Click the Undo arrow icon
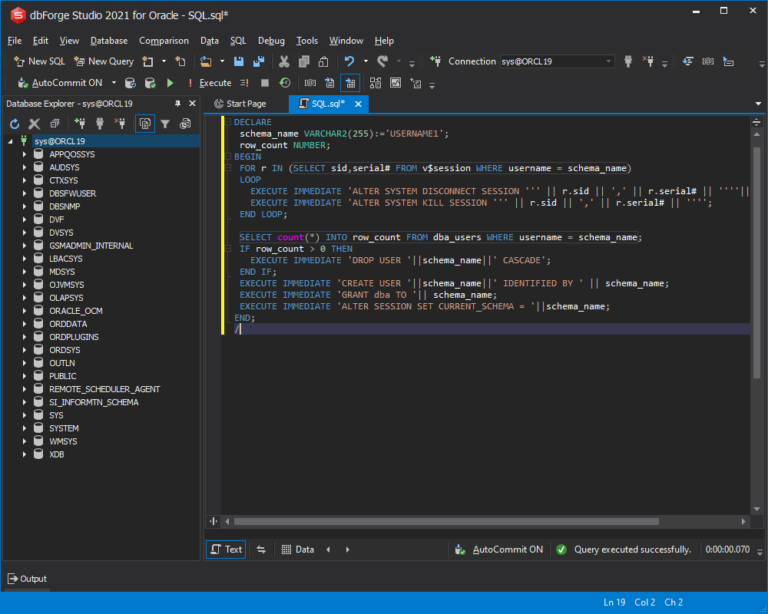Viewport: 768px width, 614px height. click(x=349, y=61)
